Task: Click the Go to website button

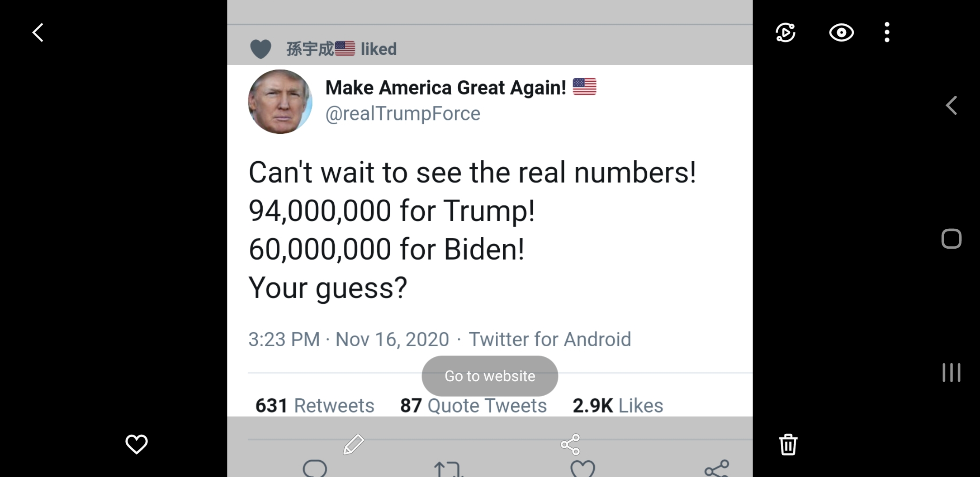Action: pyautogui.click(x=490, y=376)
